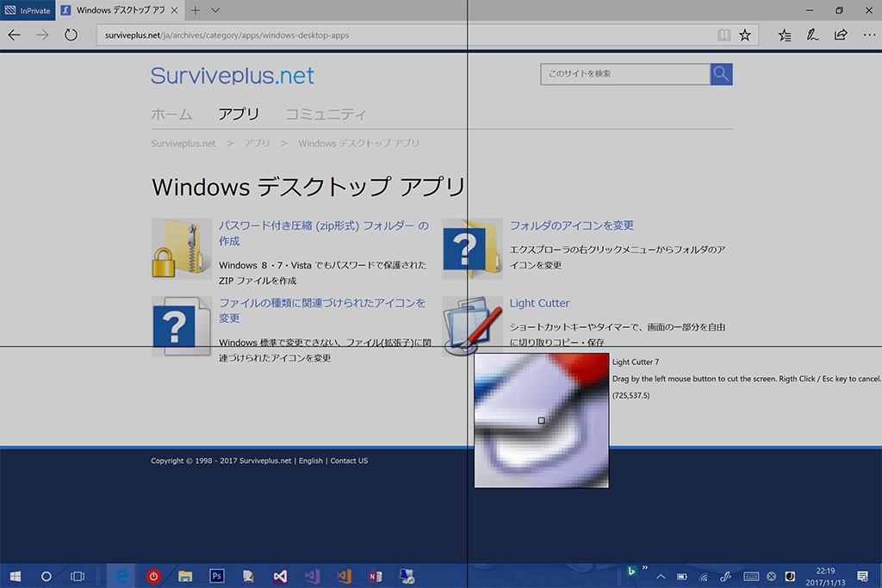Screen dimensions: 882x588
Task: Open the Contact US footer link
Action: [349, 461]
